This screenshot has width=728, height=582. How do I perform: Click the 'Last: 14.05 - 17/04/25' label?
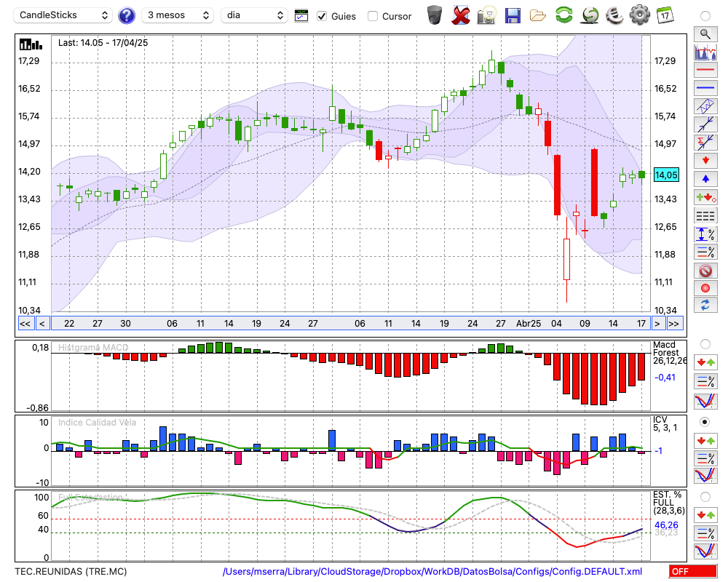pos(103,43)
